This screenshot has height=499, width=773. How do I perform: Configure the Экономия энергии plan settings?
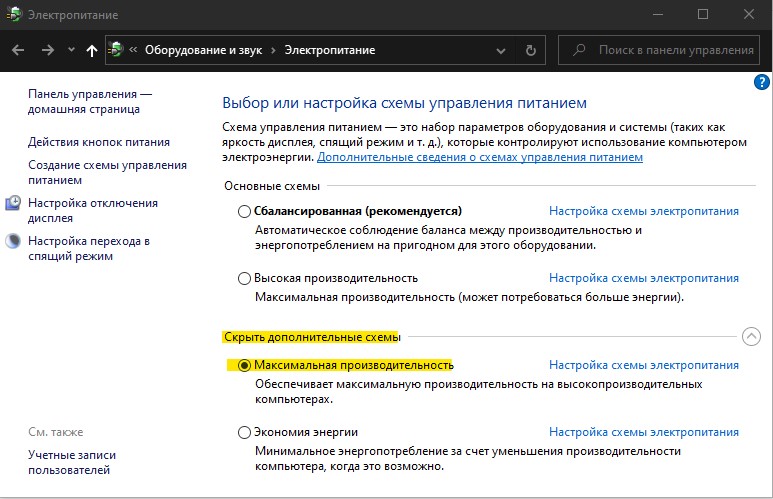[x=644, y=432]
